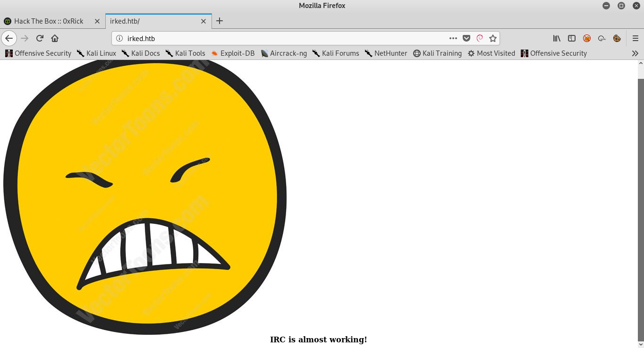Viewport: 644px width, 348px height.
Task: Focus the address bar showing irked.htb
Action: [283, 38]
